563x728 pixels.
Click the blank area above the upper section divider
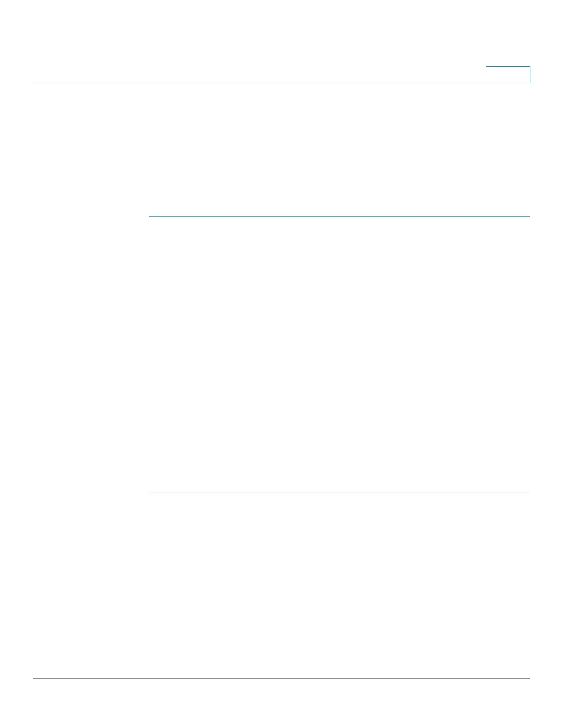click(x=339, y=149)
